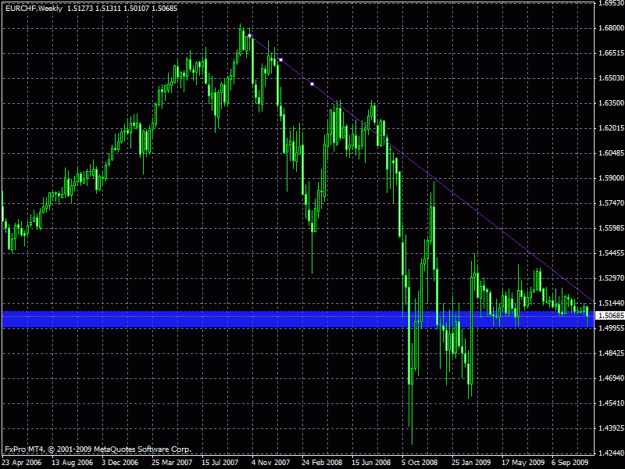Click the date label 5 Oct 2008
625x469 pixels.
(x=419, y=462)
